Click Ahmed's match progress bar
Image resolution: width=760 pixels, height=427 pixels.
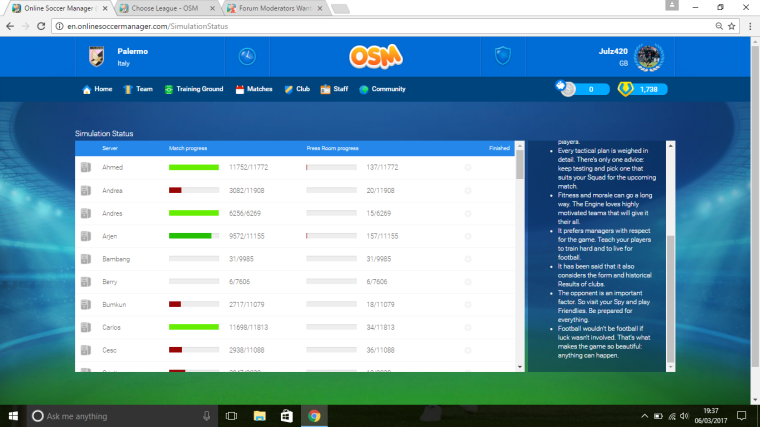(194, 167)
